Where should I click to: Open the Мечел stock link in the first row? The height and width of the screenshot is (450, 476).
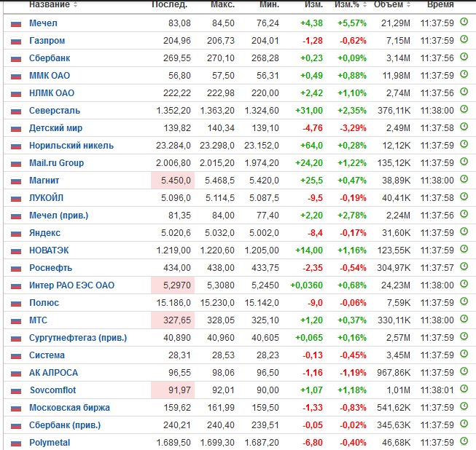tap(43, 23)
